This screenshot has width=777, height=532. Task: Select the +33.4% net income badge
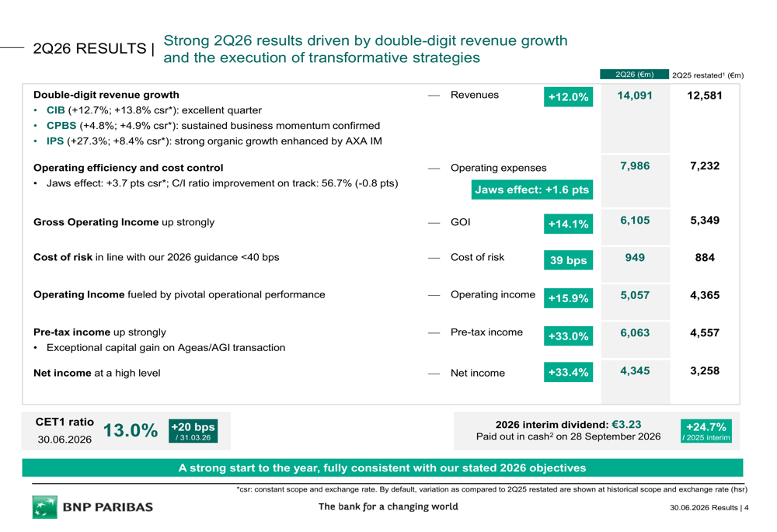click(568, 372)
